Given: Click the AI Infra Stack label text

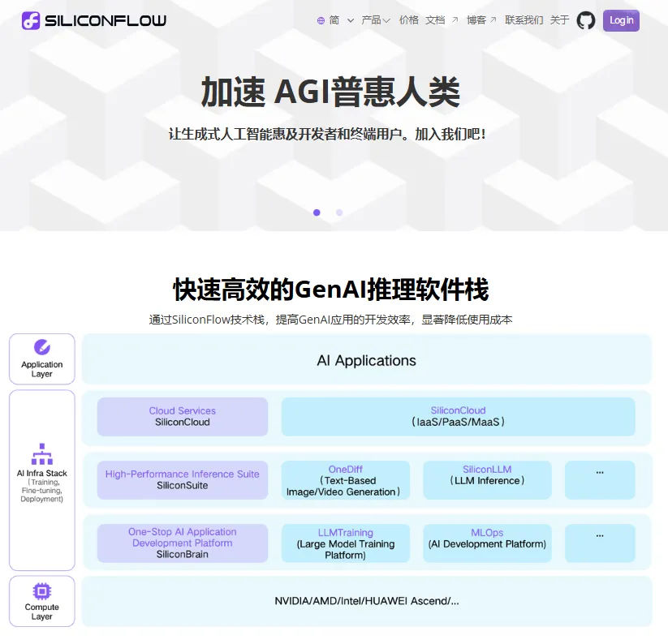Looking at the screenshot, I should [41, 473].
